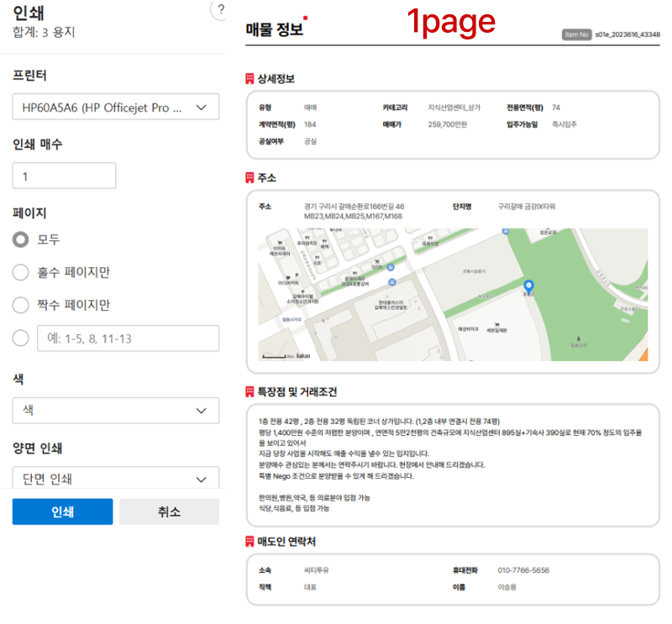This screenshot has width=672, height=624.
Task: Expand the 색 color mode dropdown
Action: pyautogui.click(x=116, y=411)
